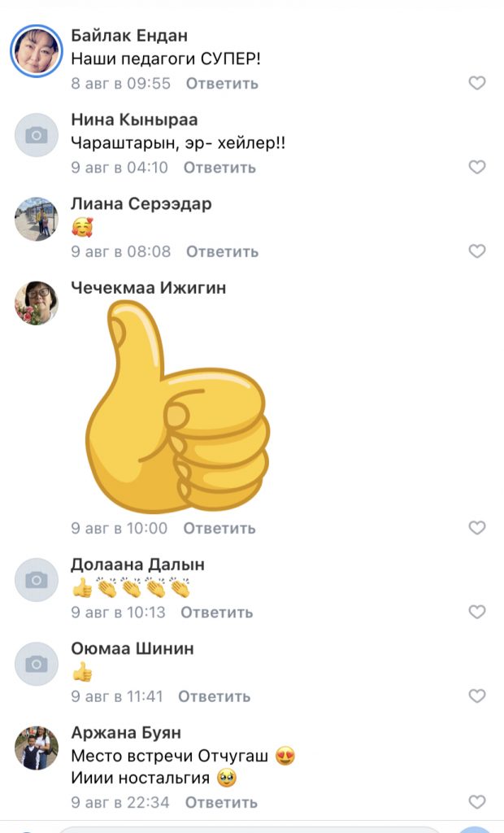Tap Оюмаа Шинин's camera placeholder avatar
Viewport: 504px width, 833px height.
coord(36,664)
